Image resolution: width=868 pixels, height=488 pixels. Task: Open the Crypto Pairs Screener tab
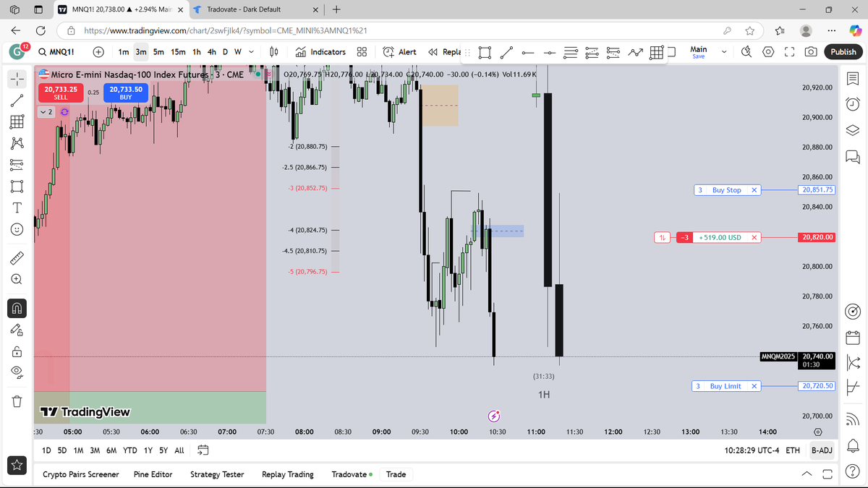pos(81,474)
